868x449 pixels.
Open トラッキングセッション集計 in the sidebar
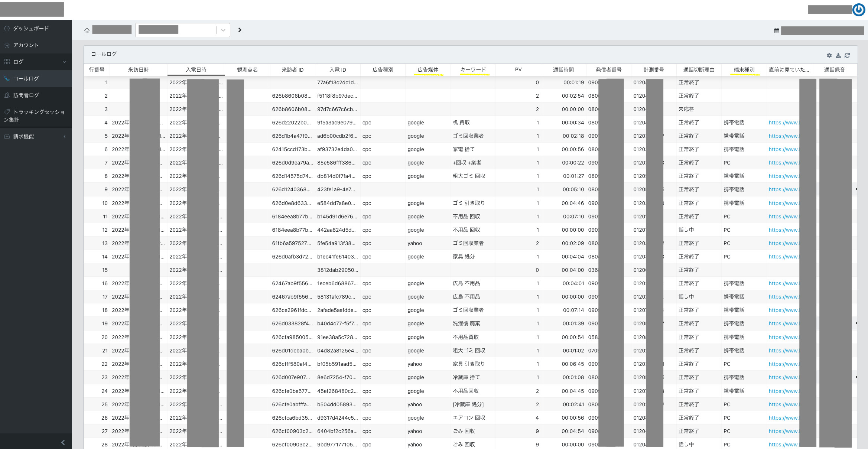(x=36, y=115)
